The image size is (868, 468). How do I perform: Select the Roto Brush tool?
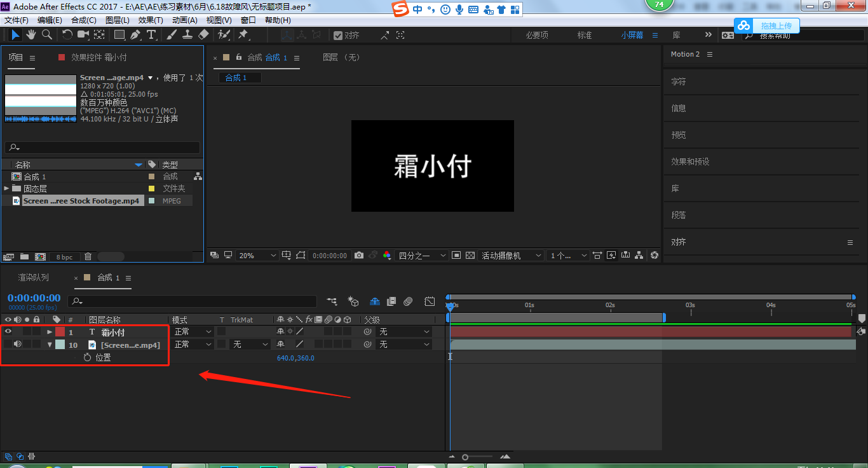pyautogui.click(x=224, y=35)
